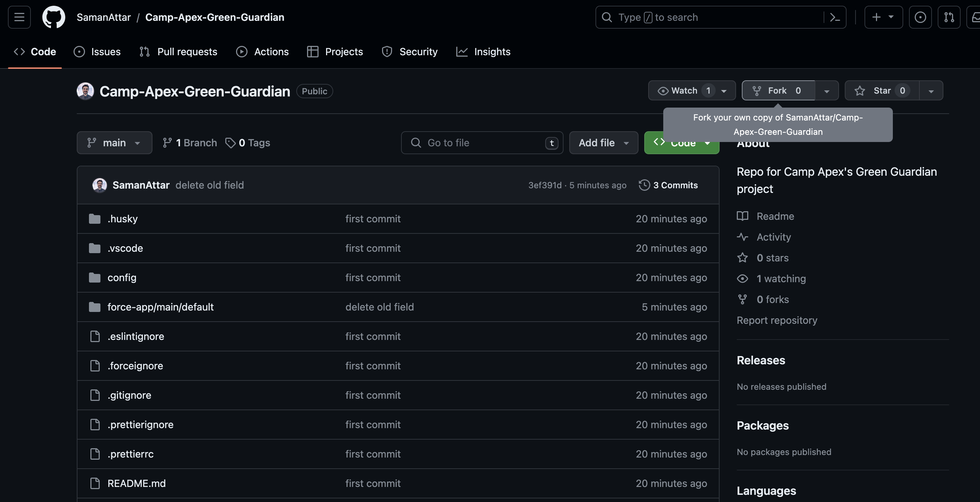Open the README.md file
Viewport: 980px width, 502px height.
click(x=137, y=483)
